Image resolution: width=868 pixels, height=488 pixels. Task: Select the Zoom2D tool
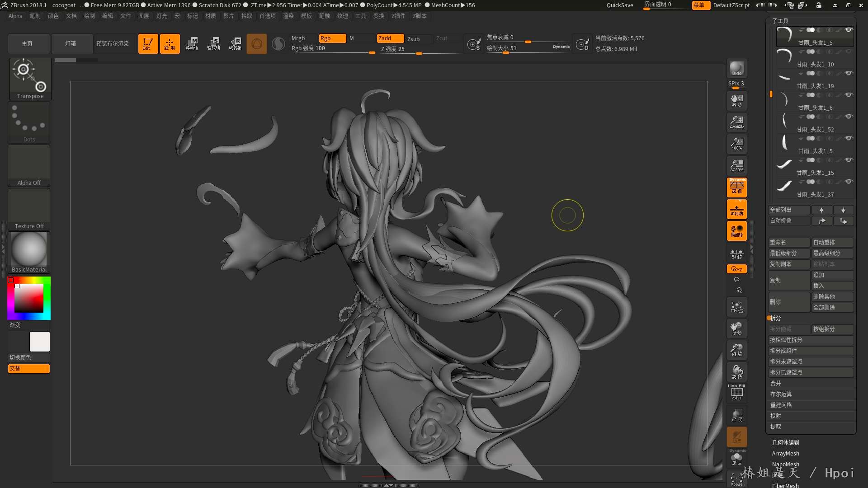click(736, 122)
